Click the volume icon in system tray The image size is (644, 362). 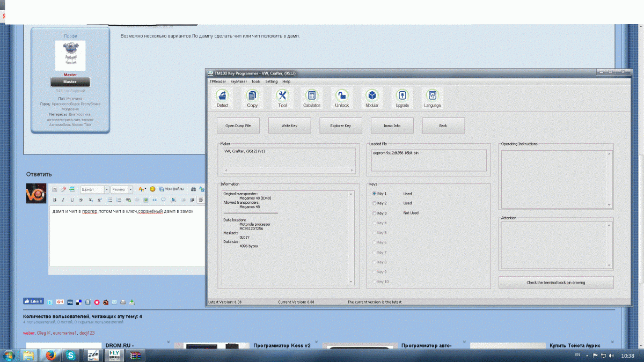click(x=612, y=355)
